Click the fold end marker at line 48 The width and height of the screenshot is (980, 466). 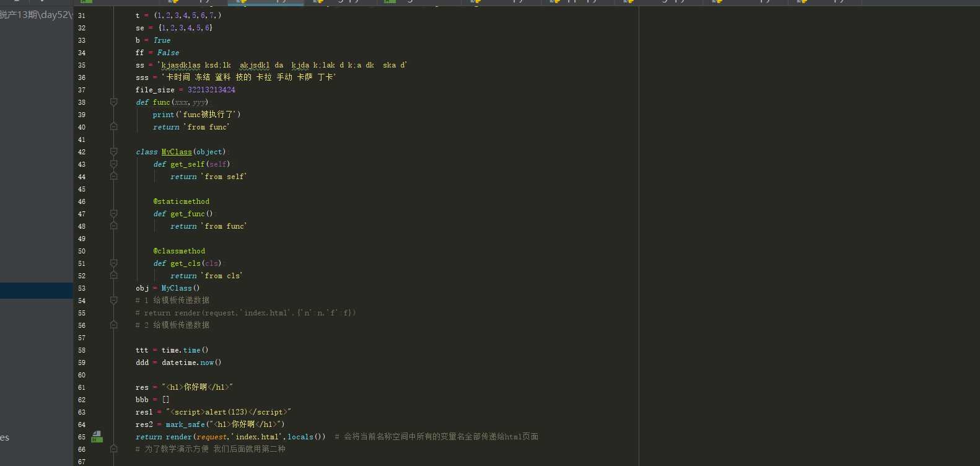tap(114, 226)
